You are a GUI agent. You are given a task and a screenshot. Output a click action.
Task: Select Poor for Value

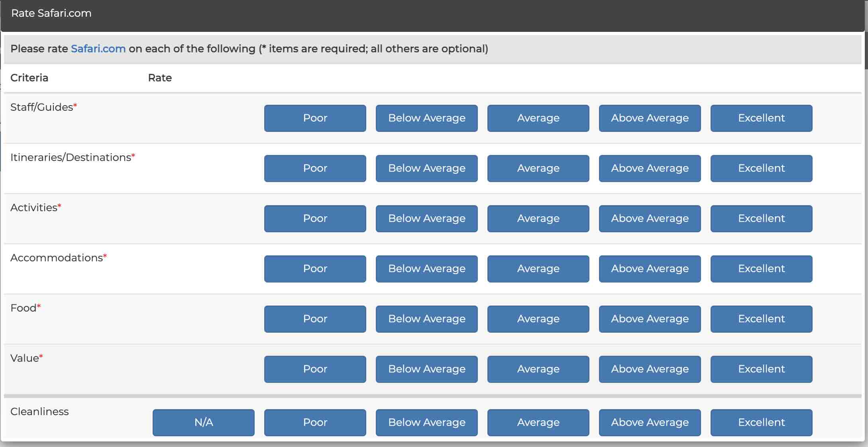315,369
